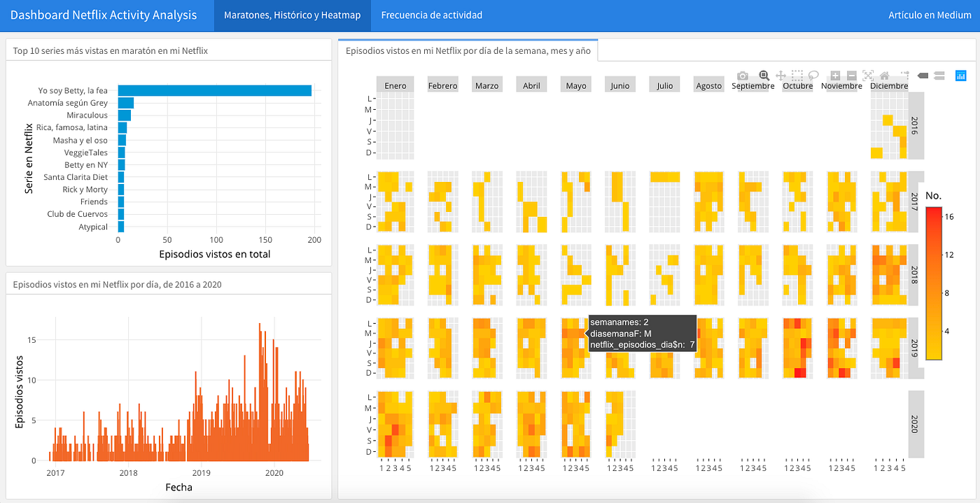Activate the Pan tool
The image size is (980, 503).
780,75
